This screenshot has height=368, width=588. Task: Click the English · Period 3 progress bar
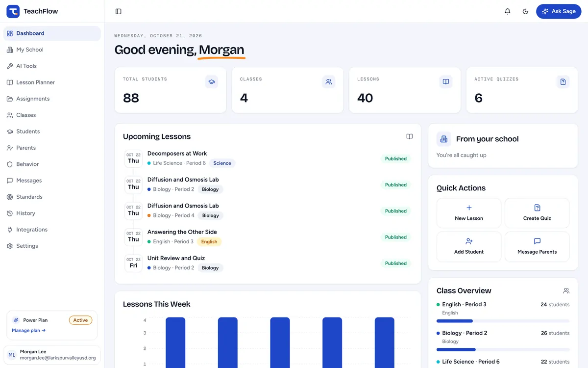[503, 321]
